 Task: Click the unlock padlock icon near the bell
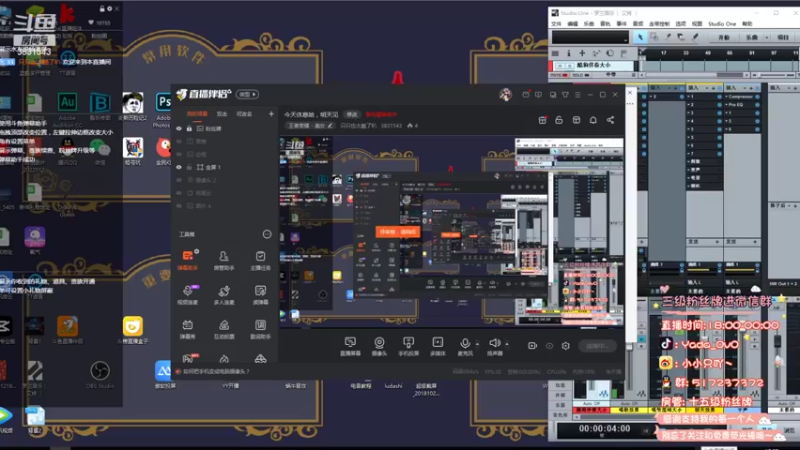point(559,120)
